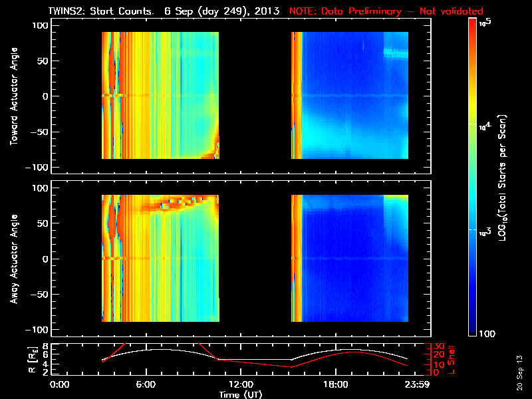Click the red 'L Shell' axis label

coord(451,360)
